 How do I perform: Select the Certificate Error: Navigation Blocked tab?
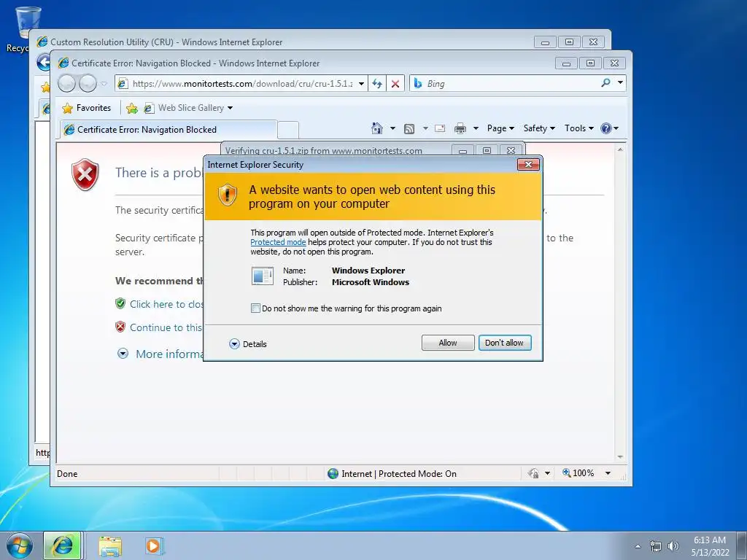click(169, 130)
